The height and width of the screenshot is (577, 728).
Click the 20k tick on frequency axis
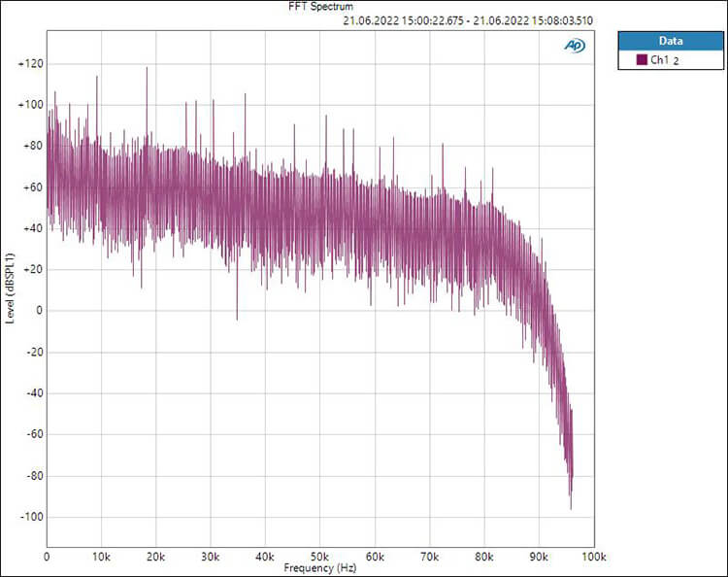pyautogui.click(x=156, y=557)
